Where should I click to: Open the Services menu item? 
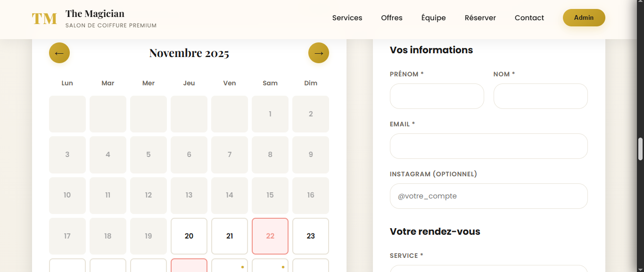pos(347,17)
